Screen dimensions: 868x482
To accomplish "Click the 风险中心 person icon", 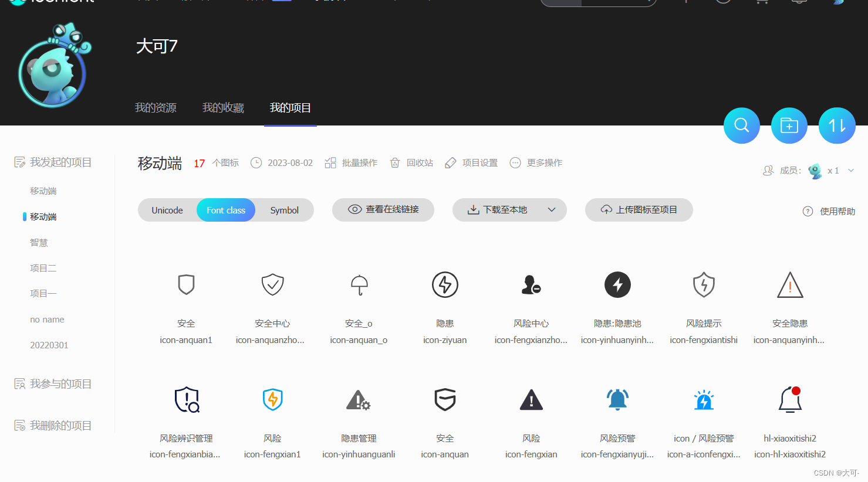I will (531, 284).
